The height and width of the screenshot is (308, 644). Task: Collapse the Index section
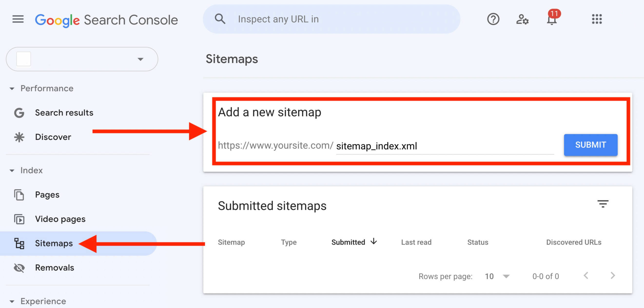12,171
